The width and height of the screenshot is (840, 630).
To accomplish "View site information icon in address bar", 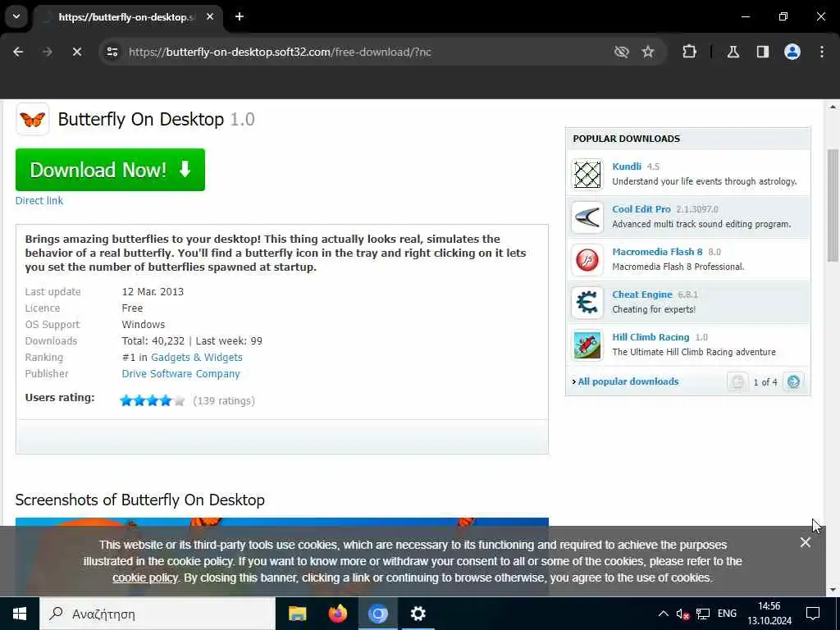I will coord(112,52).
